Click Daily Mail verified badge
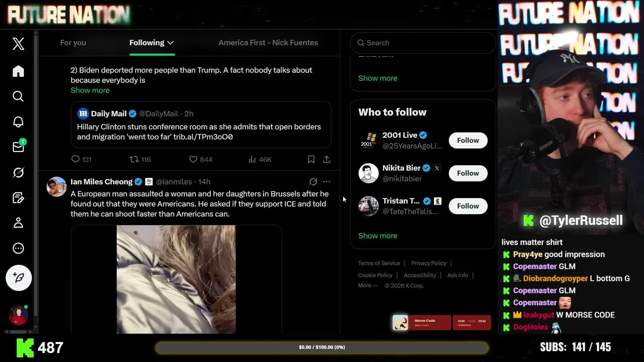This screenshot has height=362, width=644. coord(132,114)
